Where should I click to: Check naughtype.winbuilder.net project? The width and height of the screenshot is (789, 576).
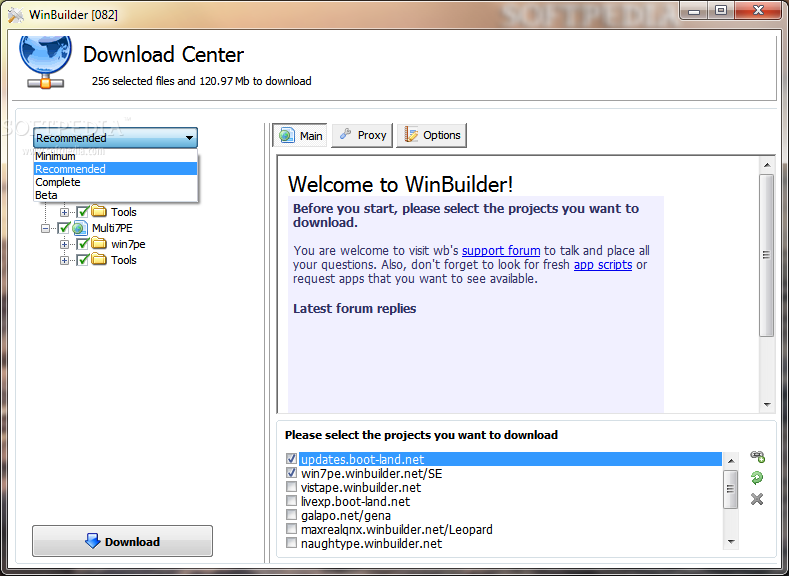coord(291,543)
